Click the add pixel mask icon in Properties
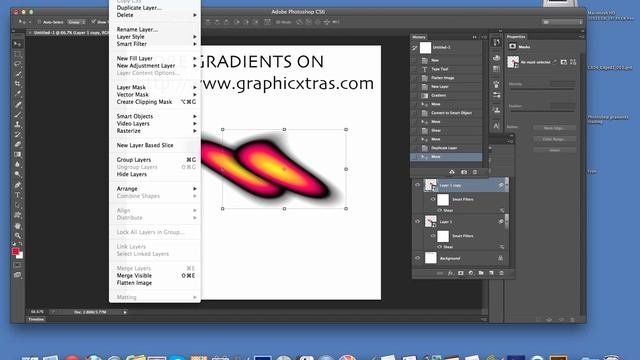The width and height of the screenshot is (640, 360). tap(564, 62)
